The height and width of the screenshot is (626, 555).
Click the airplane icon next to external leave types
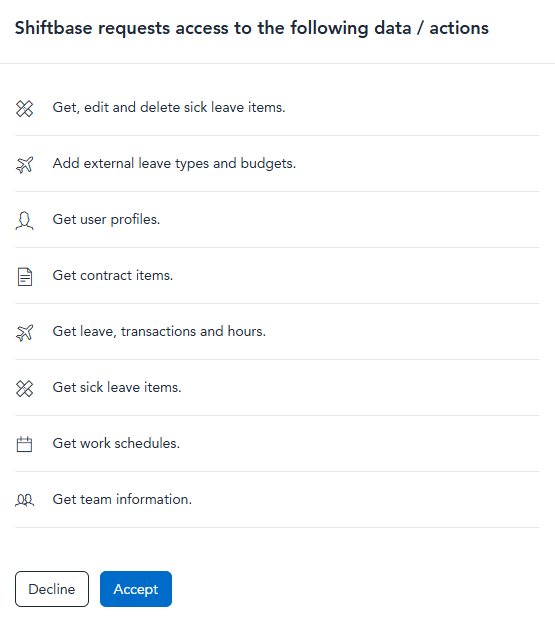click(24, 164)
